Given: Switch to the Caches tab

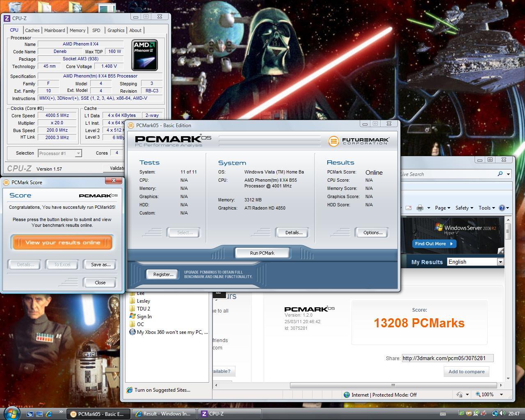Looking at the screenshot, I should pyautogui.click(x=32, y=30).
